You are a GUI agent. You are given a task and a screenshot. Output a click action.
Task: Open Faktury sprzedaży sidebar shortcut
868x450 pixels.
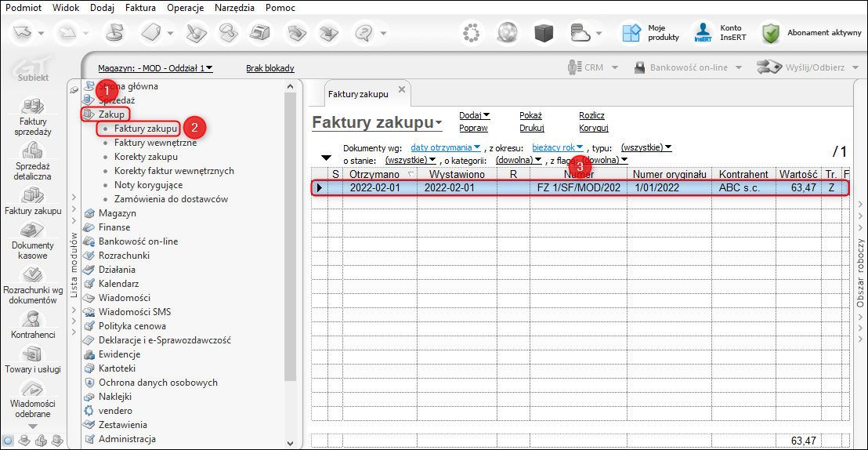tap(33, 116)
